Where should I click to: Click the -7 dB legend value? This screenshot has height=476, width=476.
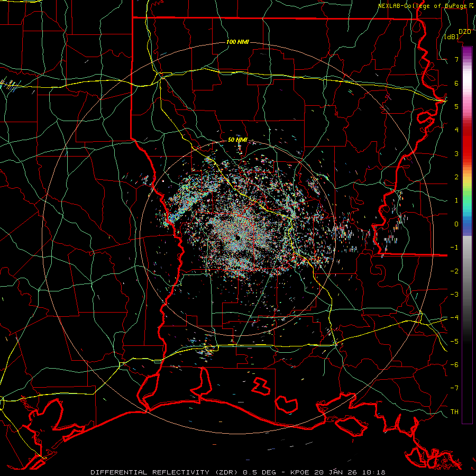pos(454,388)
